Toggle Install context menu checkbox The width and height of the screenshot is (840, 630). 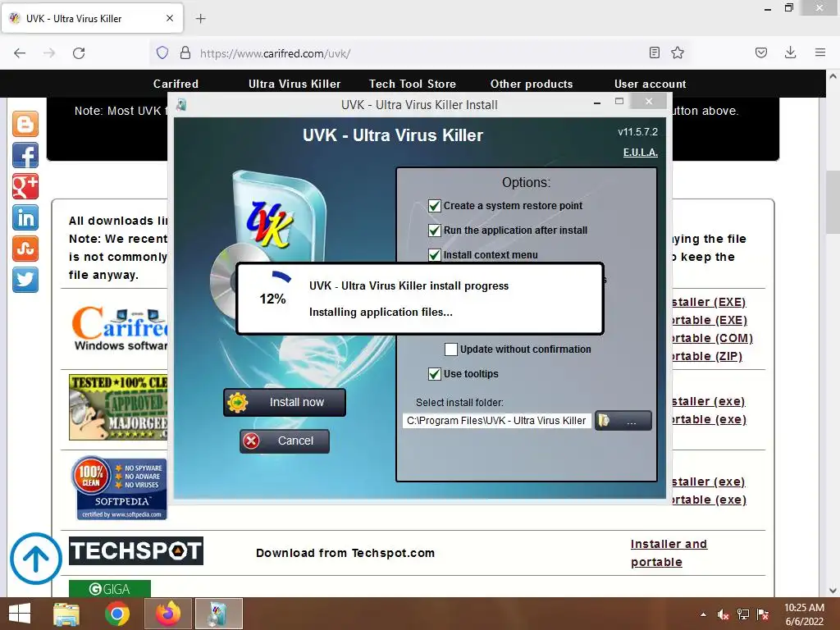[435, 255]
